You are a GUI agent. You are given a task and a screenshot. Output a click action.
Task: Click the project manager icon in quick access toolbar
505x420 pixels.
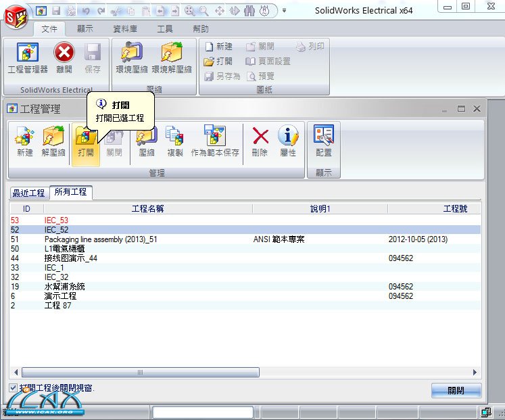41,11
